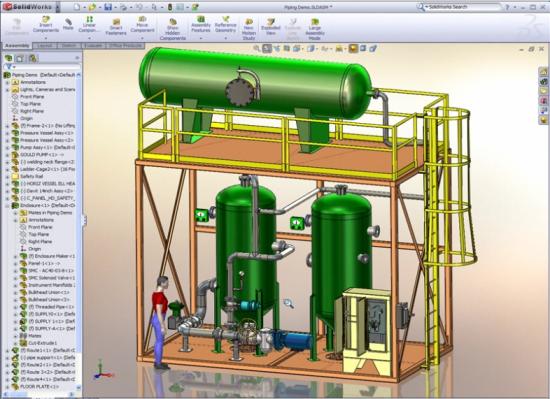Expand the Pressure Vessel Assy<1> node
The width and height of the screenshot is (550, 399).
coord(7,133)
